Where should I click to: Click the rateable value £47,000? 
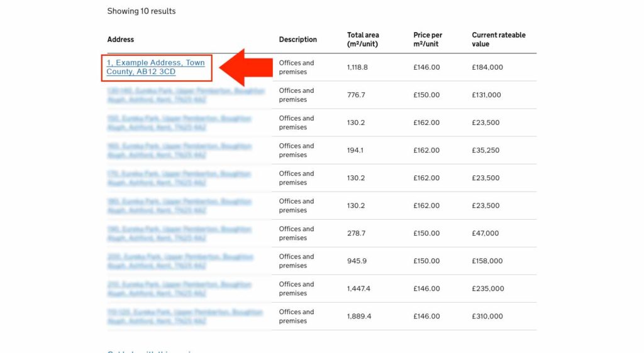(485, 233)
